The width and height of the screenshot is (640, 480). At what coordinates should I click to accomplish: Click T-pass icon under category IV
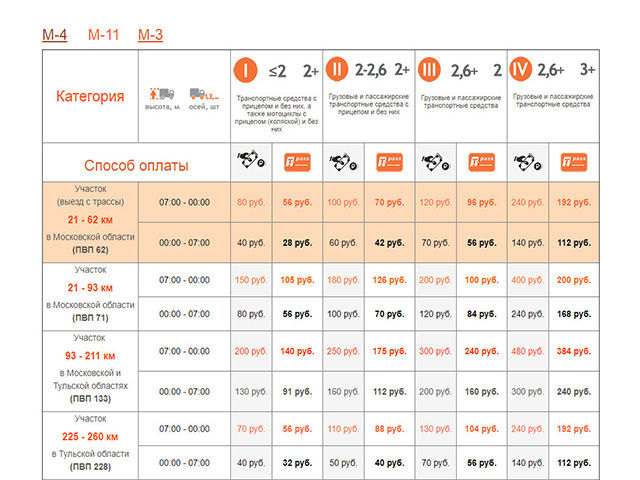pyautogui.click(x=574, y=162)
